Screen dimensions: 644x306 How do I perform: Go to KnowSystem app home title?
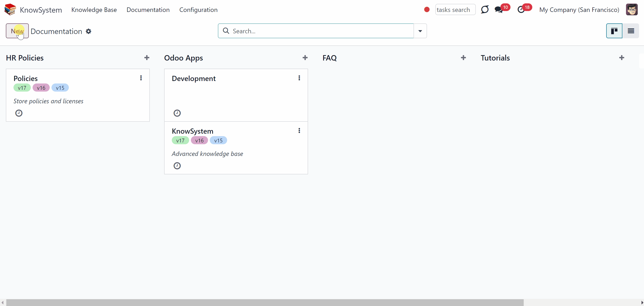pos(41,10)
